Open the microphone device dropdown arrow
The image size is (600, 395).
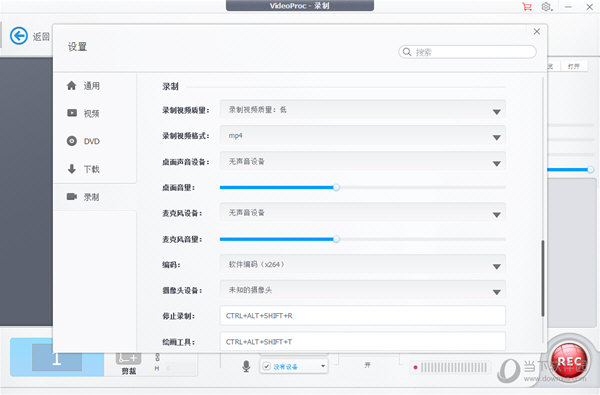click(323, 366)
